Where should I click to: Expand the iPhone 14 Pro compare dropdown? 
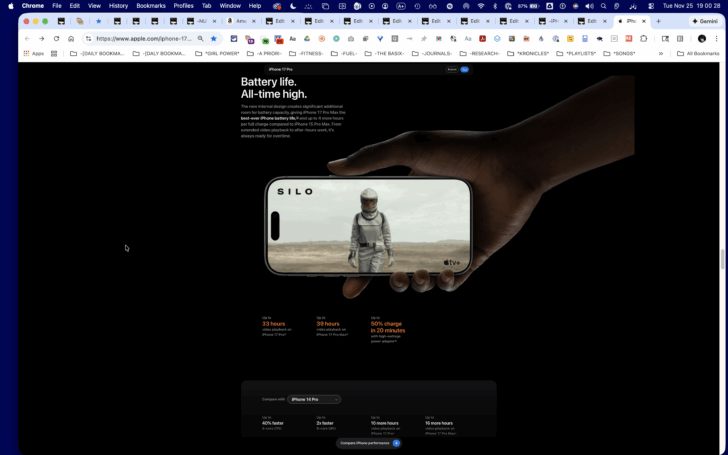[x=314, y=399]
